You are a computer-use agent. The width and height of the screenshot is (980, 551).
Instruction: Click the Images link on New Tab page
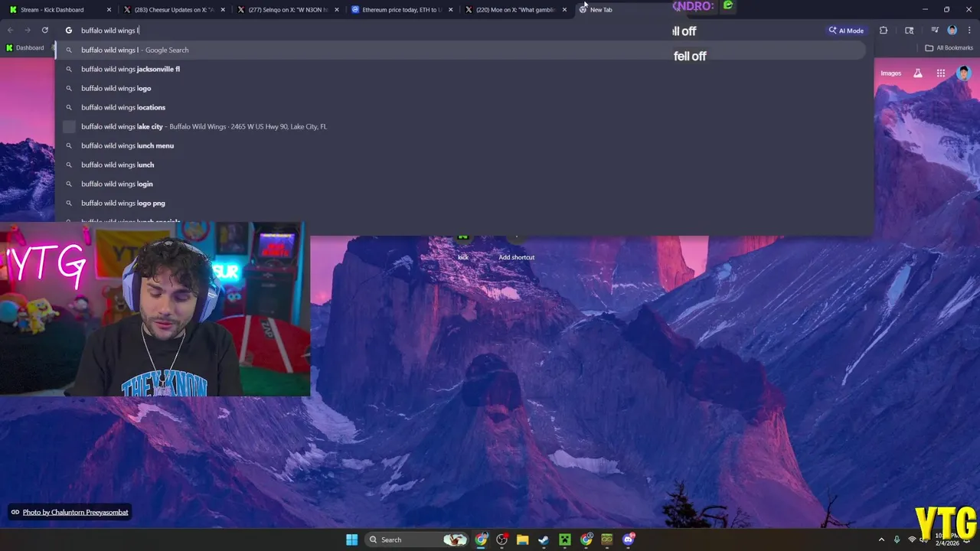[x=890, y=73]
